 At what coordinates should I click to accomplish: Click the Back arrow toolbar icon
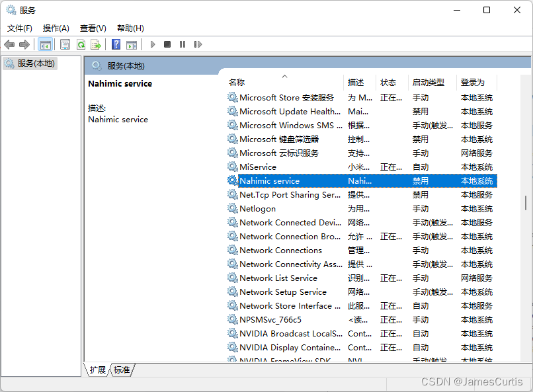click(x=9, y=44)
